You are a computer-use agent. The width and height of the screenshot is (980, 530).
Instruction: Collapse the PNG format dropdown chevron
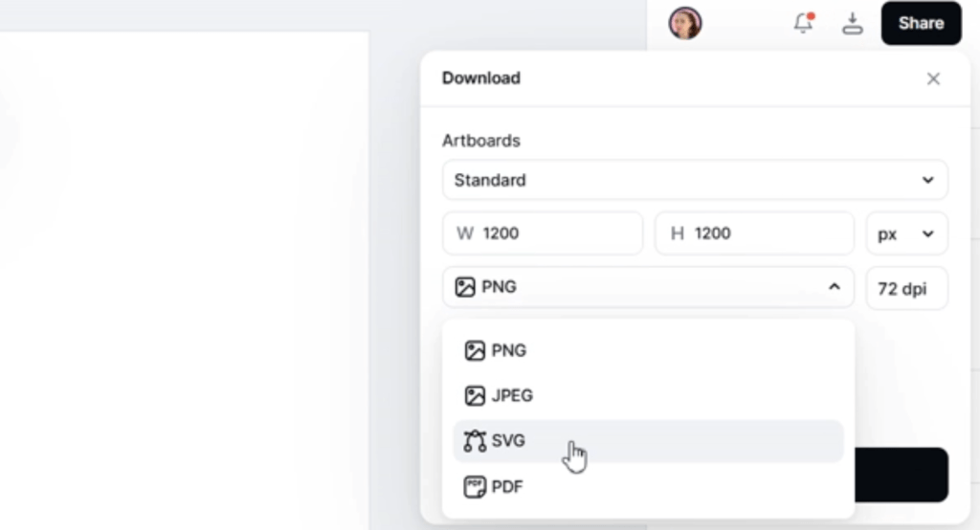pos(834,287)
